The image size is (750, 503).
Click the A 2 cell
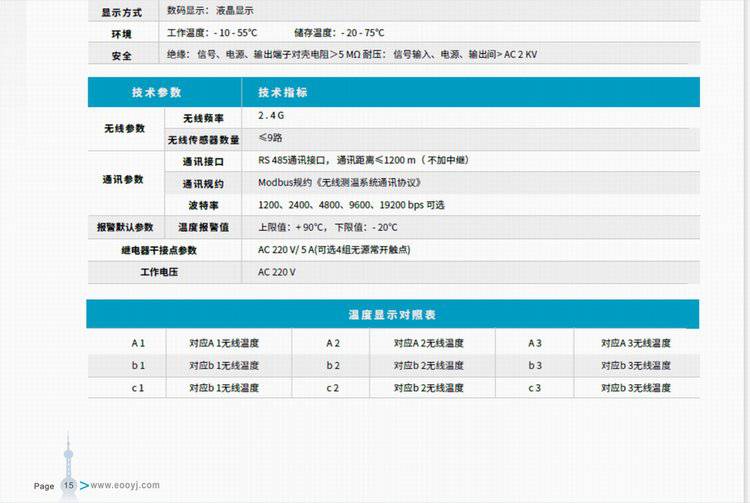click(333, 343)
